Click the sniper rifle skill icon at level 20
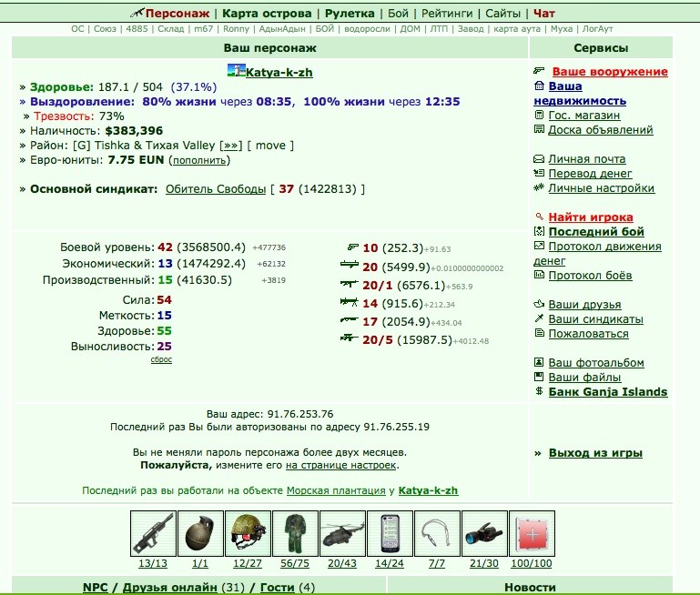700x595 pixels. point(350,265)
